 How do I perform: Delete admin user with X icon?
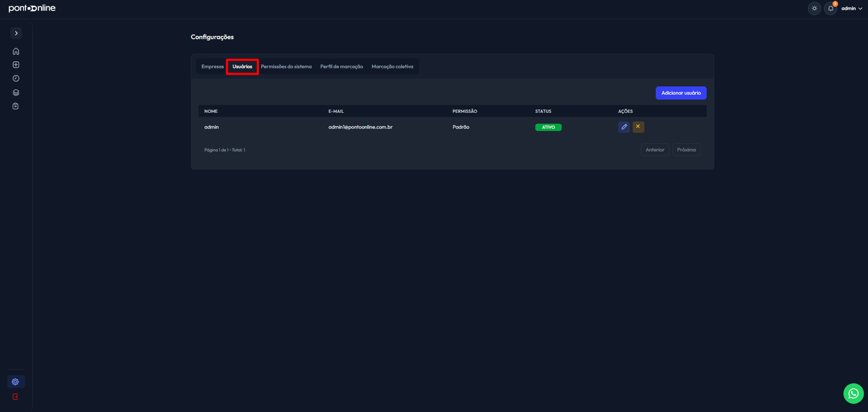point(639,126)
